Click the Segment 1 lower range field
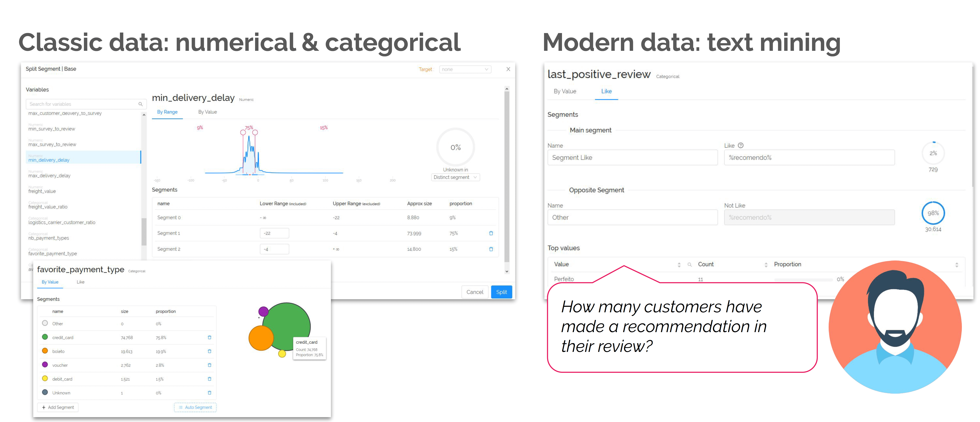 [x=274, y=233]
